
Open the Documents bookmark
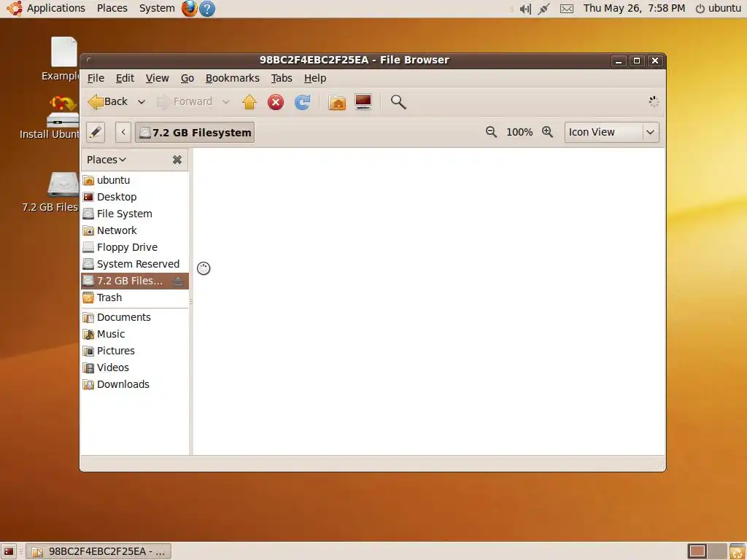pos(135,317)
